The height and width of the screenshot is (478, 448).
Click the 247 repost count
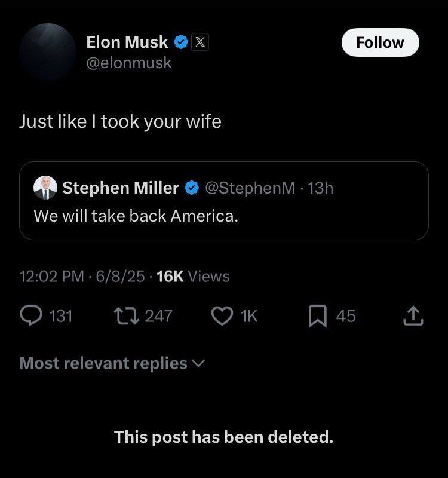pos(158,315)
